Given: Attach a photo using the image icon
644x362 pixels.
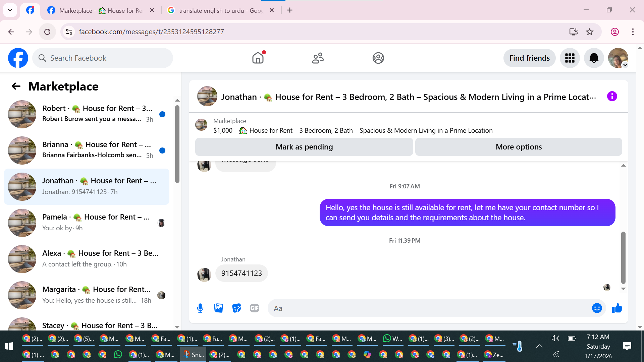Looking at the screenshot, I should click(218, 308).
